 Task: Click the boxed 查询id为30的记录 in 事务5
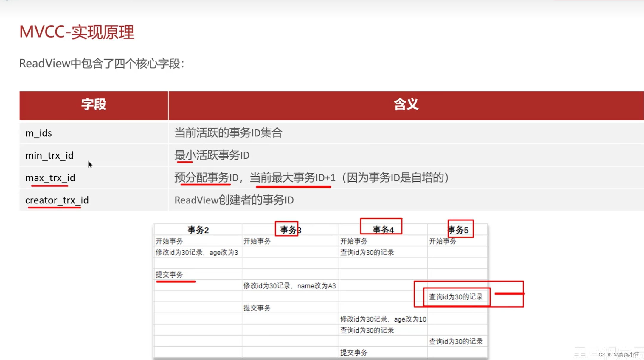tap(456, 297)
